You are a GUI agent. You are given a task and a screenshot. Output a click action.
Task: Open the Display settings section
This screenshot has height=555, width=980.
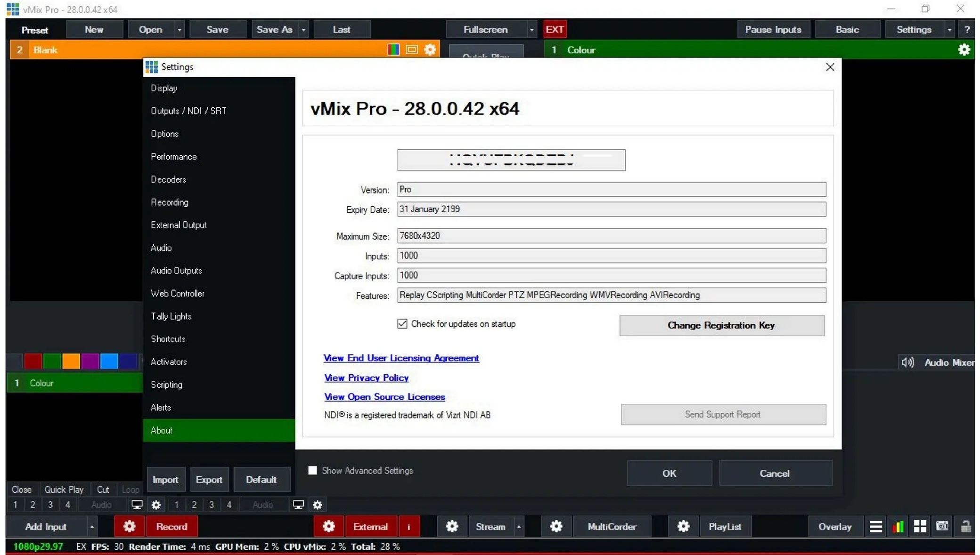(219, 88)
